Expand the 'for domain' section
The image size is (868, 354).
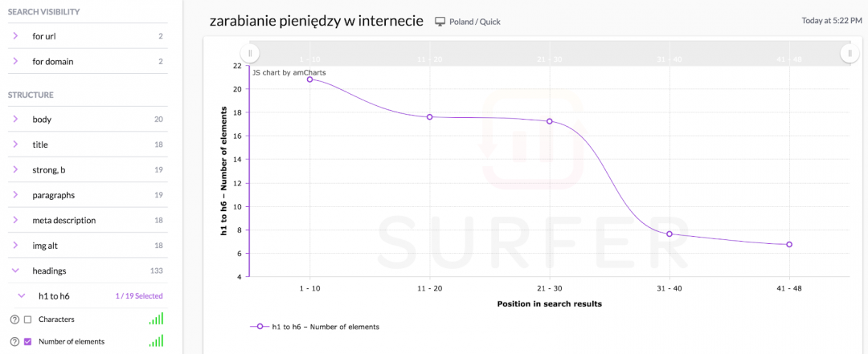coord(15,61)
